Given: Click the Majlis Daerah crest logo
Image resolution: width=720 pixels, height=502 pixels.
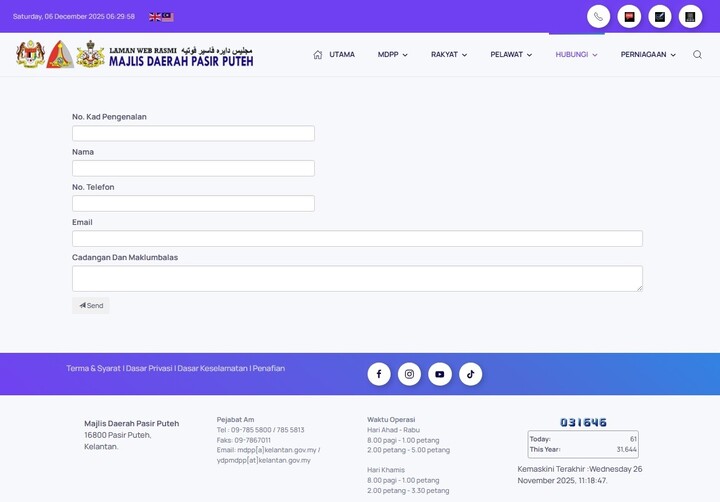Looking at the screenshot, I should pos(90,54).
